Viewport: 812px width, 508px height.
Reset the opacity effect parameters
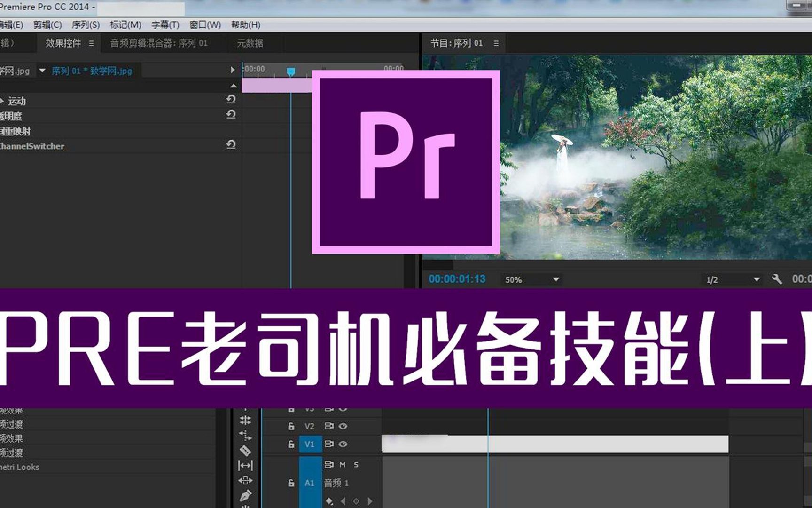pos(231,115)
